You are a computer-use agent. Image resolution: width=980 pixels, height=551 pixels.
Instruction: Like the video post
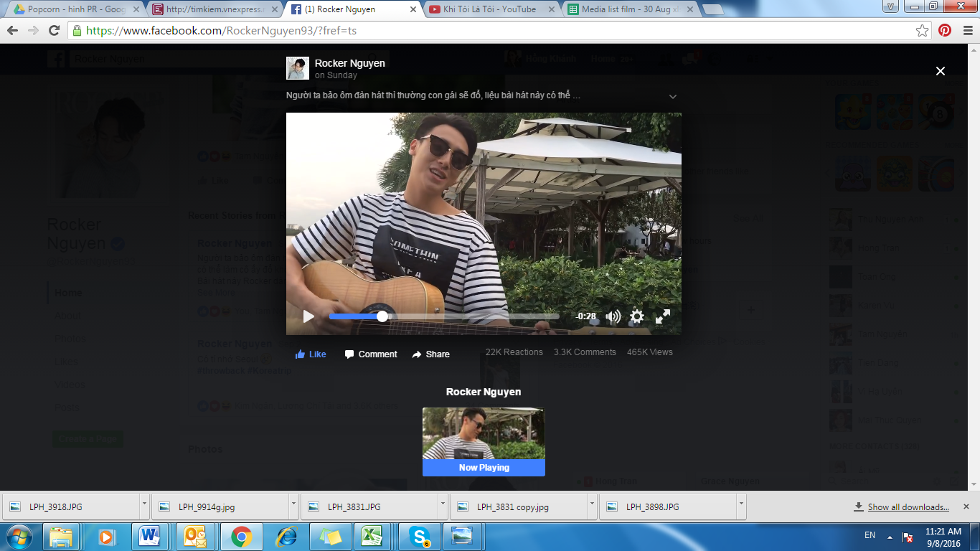311,354
